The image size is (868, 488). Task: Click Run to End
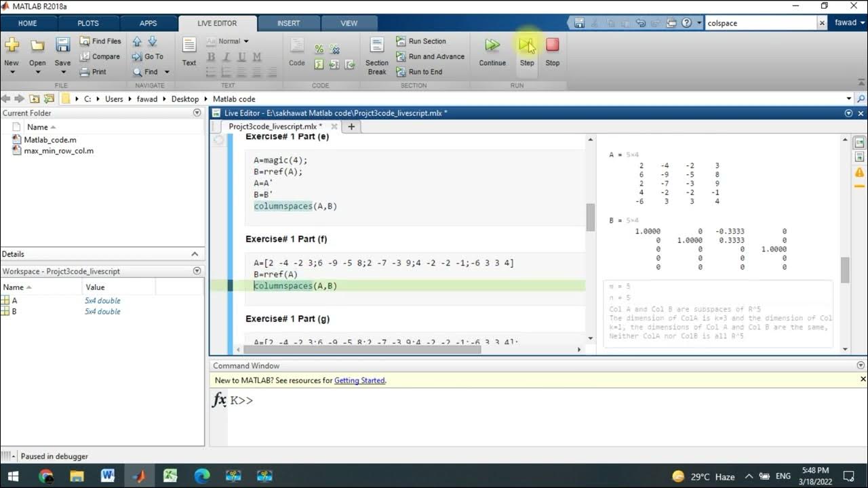tap(419, 72)
